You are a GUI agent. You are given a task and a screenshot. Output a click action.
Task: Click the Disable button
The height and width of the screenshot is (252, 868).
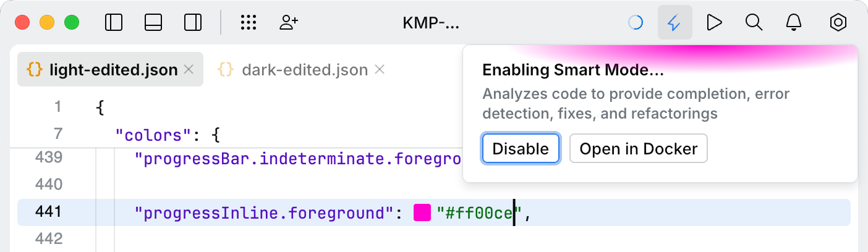521,149
